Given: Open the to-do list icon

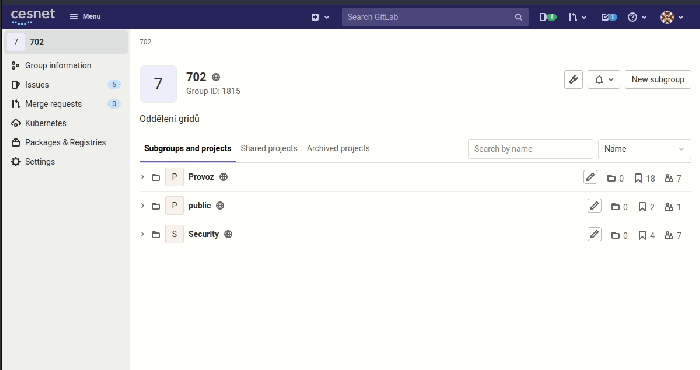Looking at the screenshot, I should coord(609,17).
